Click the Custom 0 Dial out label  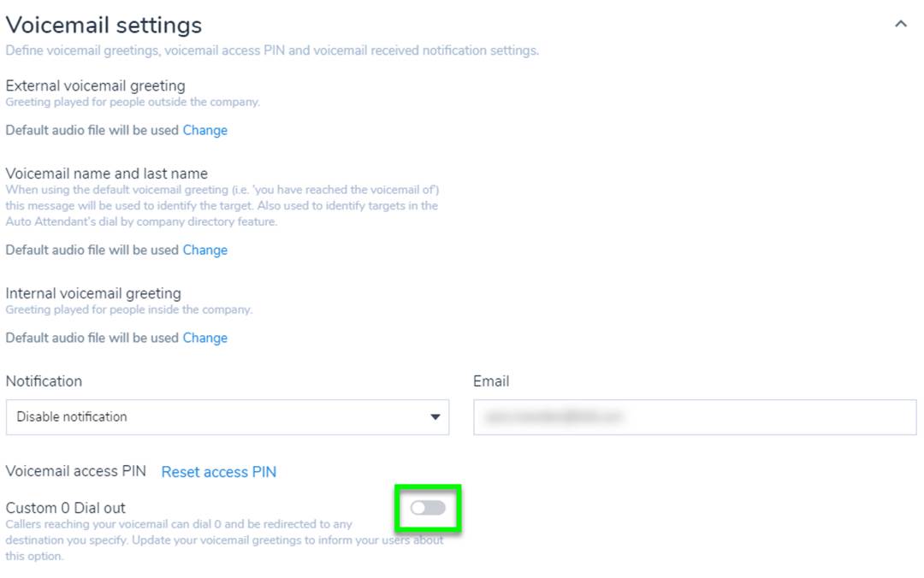tap(66, 508)
